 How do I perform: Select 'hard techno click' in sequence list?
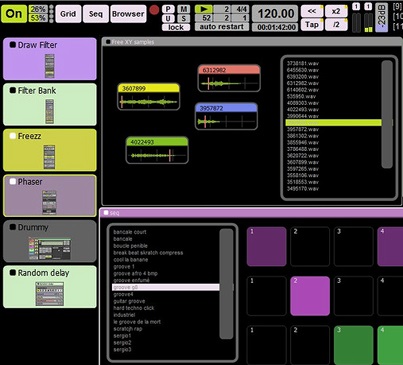[134, 308]
